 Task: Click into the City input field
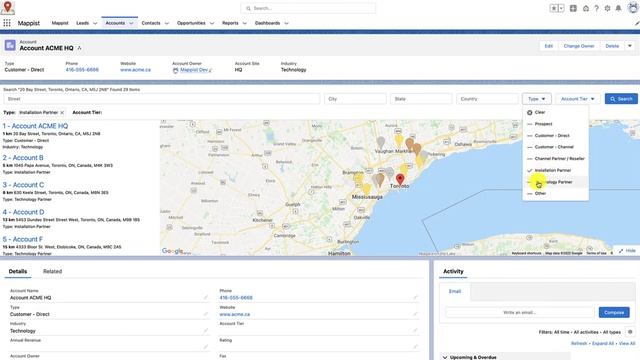coord(355,99)
